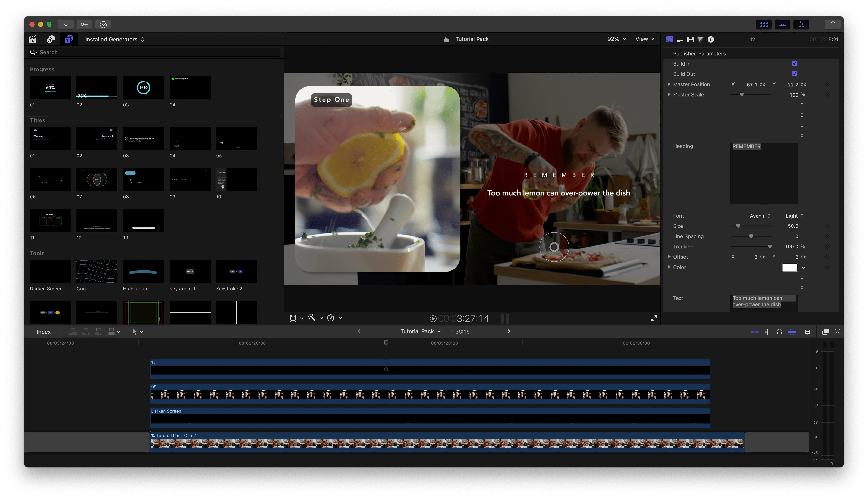Select the Tutorial Pack Clip 2 clip

[x=447, y=442]
